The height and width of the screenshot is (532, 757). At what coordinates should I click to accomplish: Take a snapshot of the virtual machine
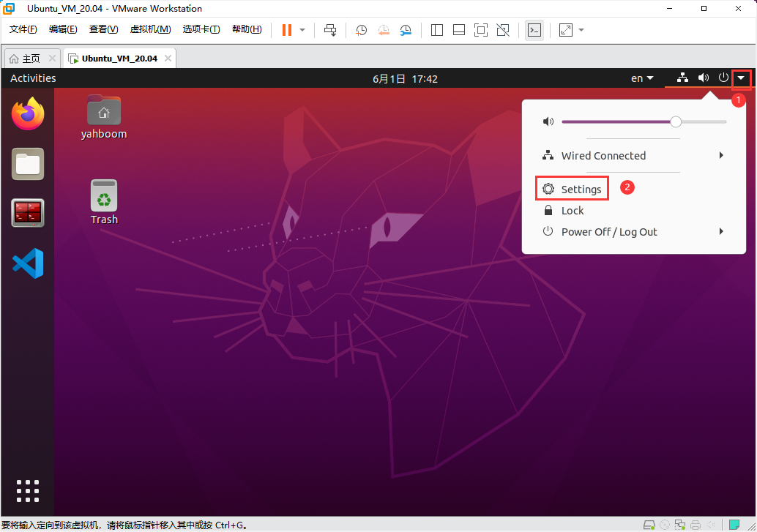coord(361,30)
